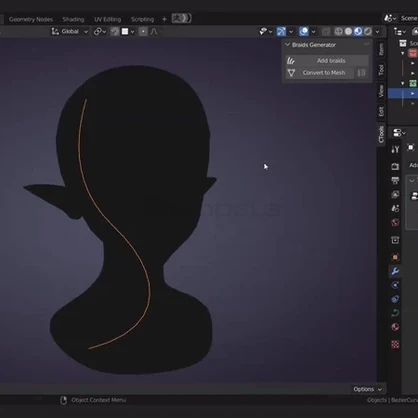Viewport: 418px width, 418px height.
Task: Open the outliner editor type menu
Action: click(399, 31)
